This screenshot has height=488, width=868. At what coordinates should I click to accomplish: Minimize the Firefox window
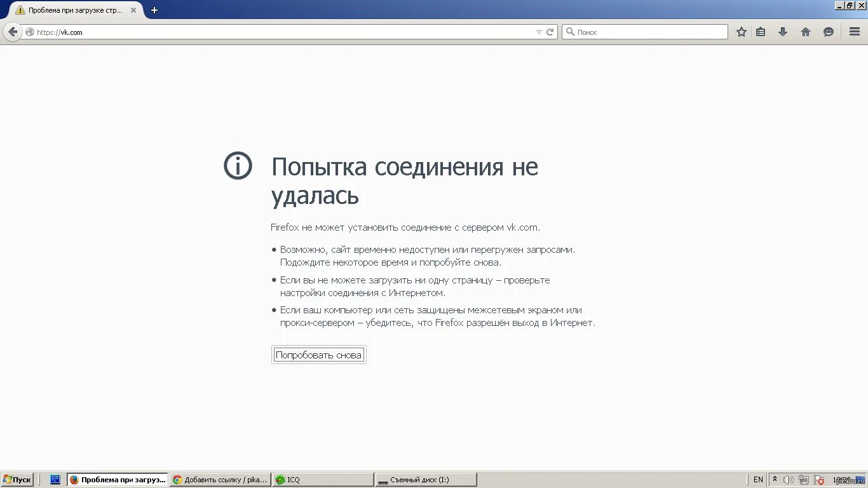[x=839, y=5]
